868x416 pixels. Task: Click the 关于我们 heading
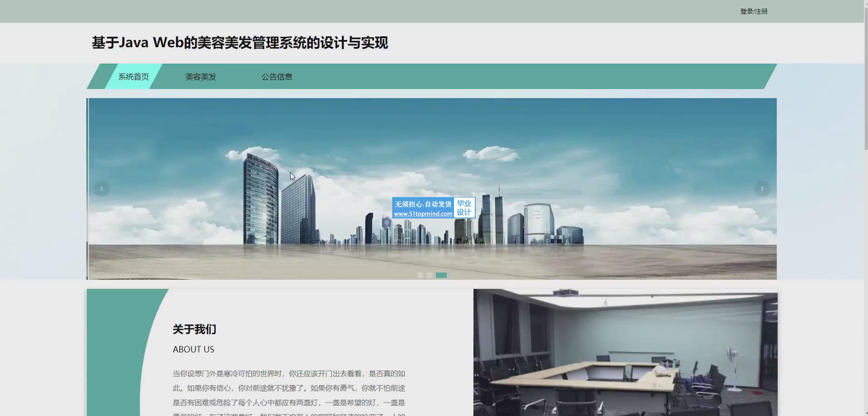[194, 329]
